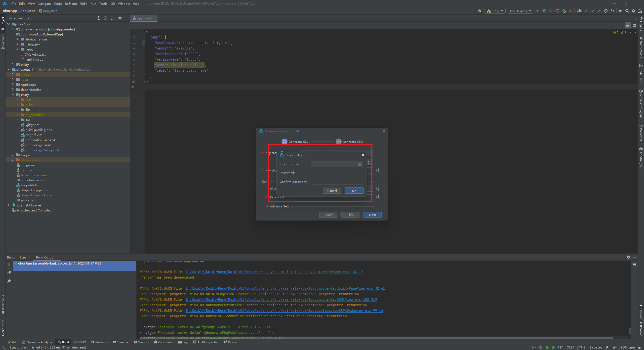
Task: Click the green Run button in toolbar
Action: 538,11
